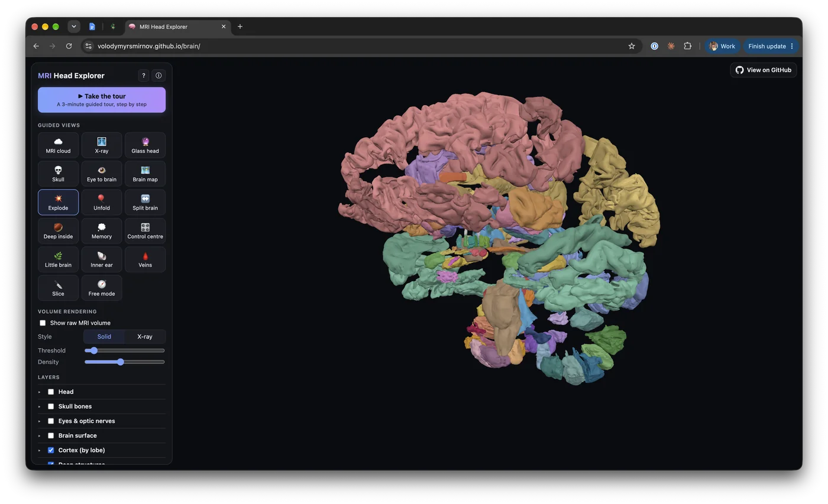Set volume Style to Solid
The image size is (828, 504).
click(104, 337)
